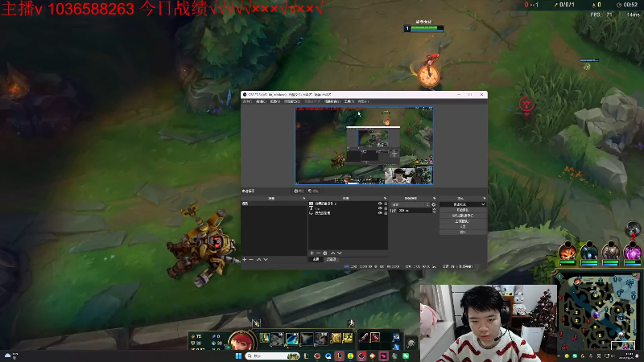644x362 pixels.
Task: Click the red potion in second inventory slot
Action: pos(375,337)
